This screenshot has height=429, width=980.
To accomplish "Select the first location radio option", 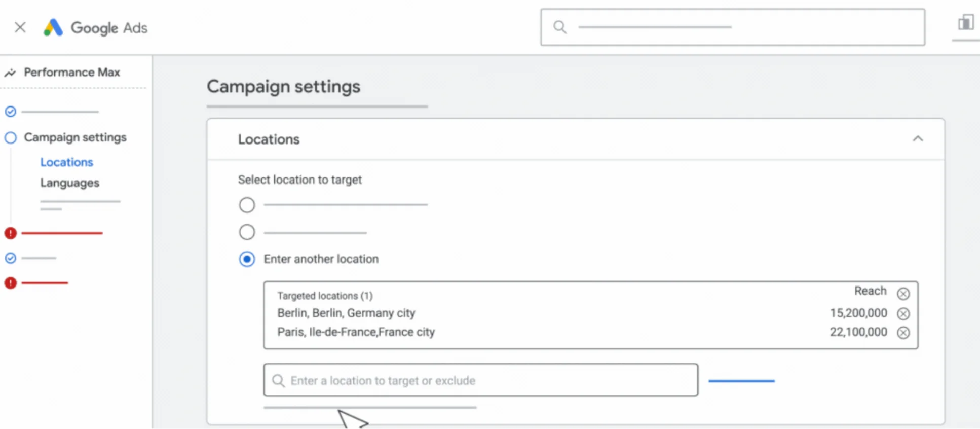I will 247,205.
